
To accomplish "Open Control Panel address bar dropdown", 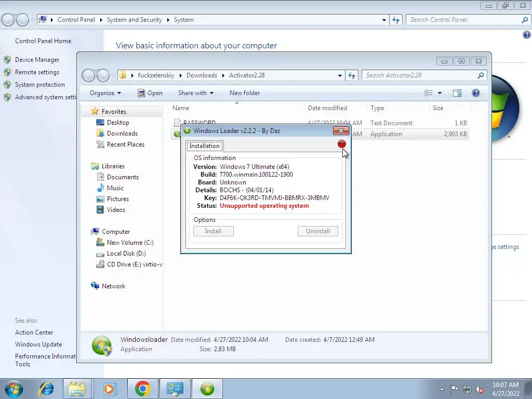I will 384,20.
